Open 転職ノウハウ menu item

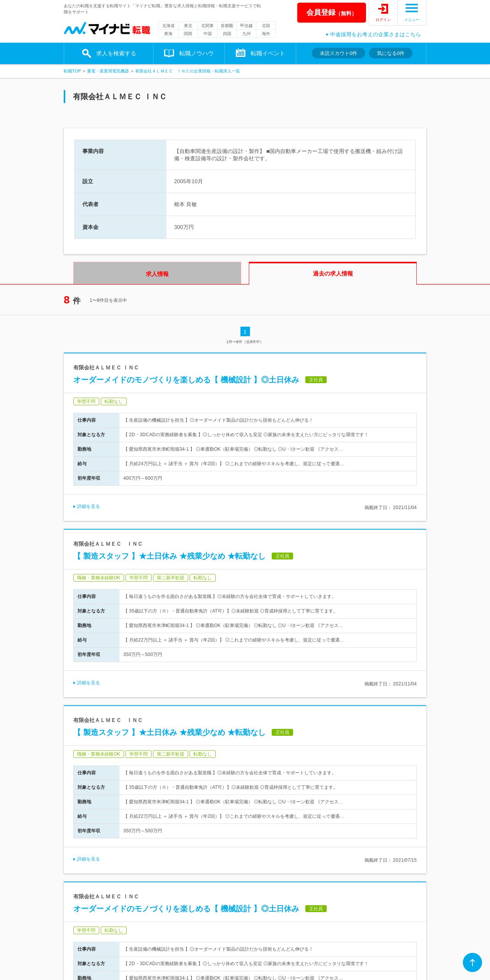(189, 53)
